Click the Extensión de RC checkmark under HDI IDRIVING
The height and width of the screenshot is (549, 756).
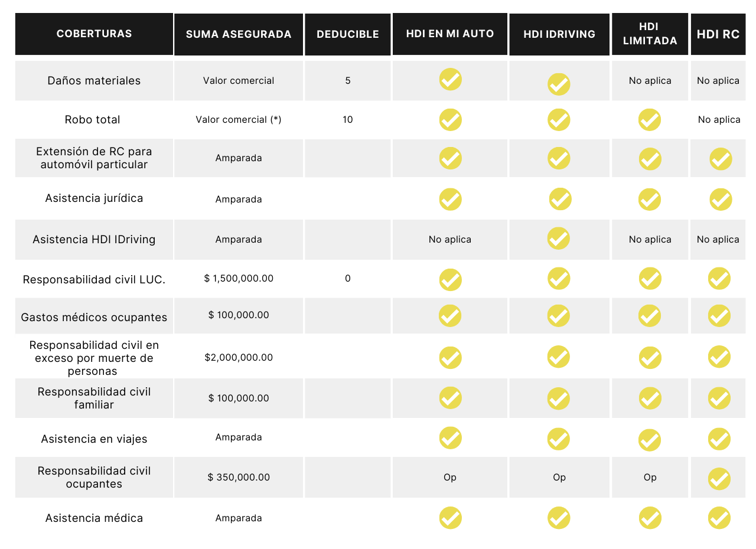tap(559, 158)
